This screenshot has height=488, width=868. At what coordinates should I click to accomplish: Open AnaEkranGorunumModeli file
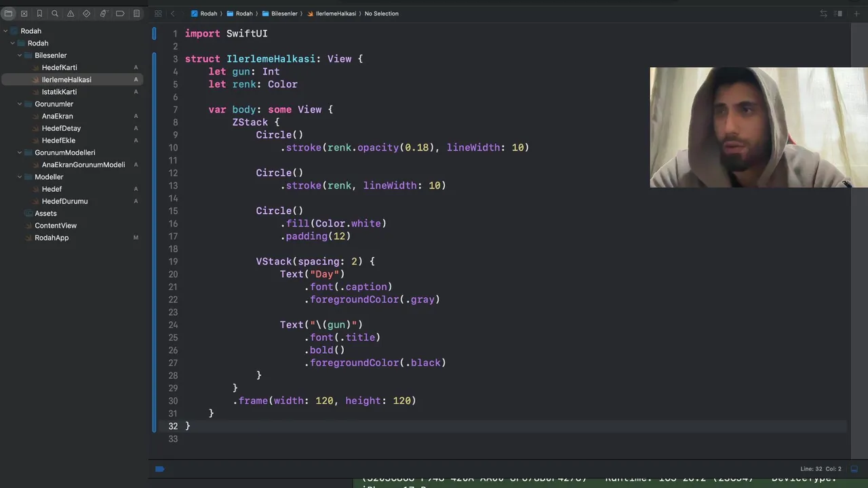click(x=83, y=165)
